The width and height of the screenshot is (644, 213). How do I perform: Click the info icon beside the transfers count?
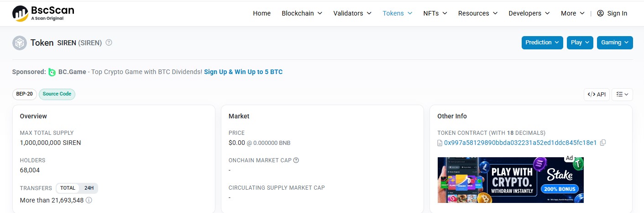(x=89, y=200)
